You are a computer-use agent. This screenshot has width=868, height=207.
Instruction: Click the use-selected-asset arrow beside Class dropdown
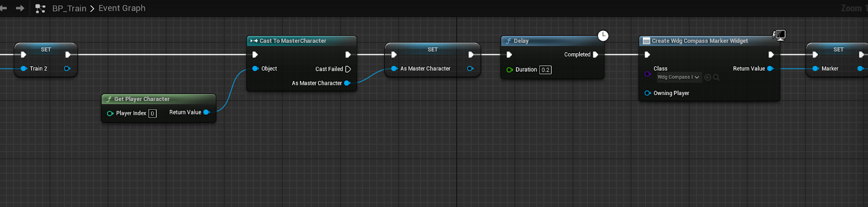click(707, 77)
